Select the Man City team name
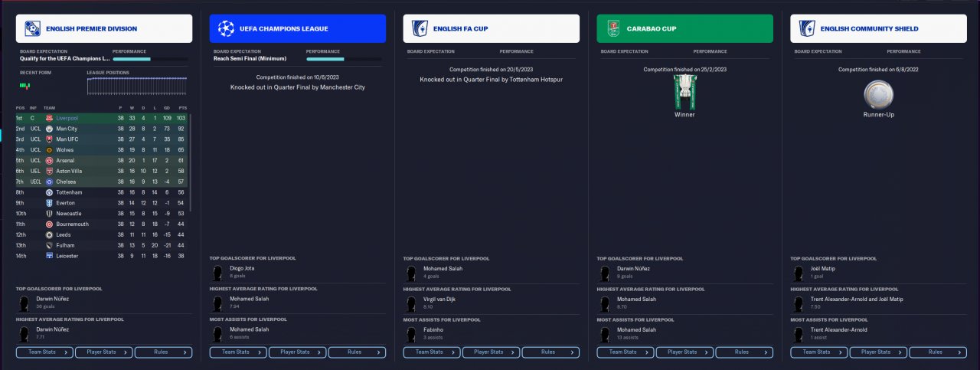This screenshot has width=980, height=370. (x=67, y=129)
